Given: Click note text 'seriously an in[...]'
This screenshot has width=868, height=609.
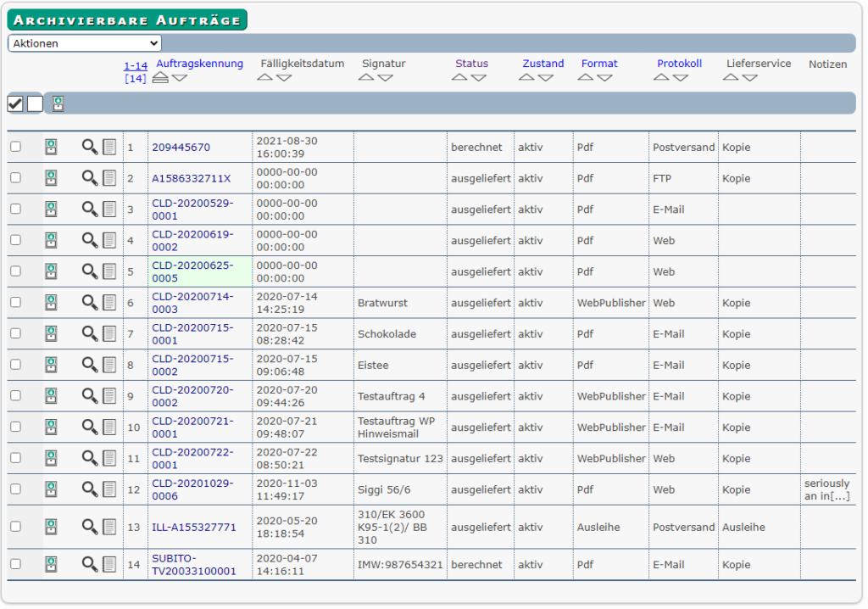Looking at the screenshot, I should [x=826, y=489].
